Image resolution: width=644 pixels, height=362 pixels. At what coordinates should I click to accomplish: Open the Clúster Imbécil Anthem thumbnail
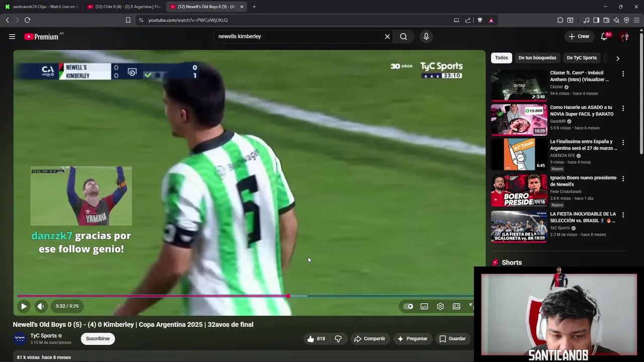(519, 85)
